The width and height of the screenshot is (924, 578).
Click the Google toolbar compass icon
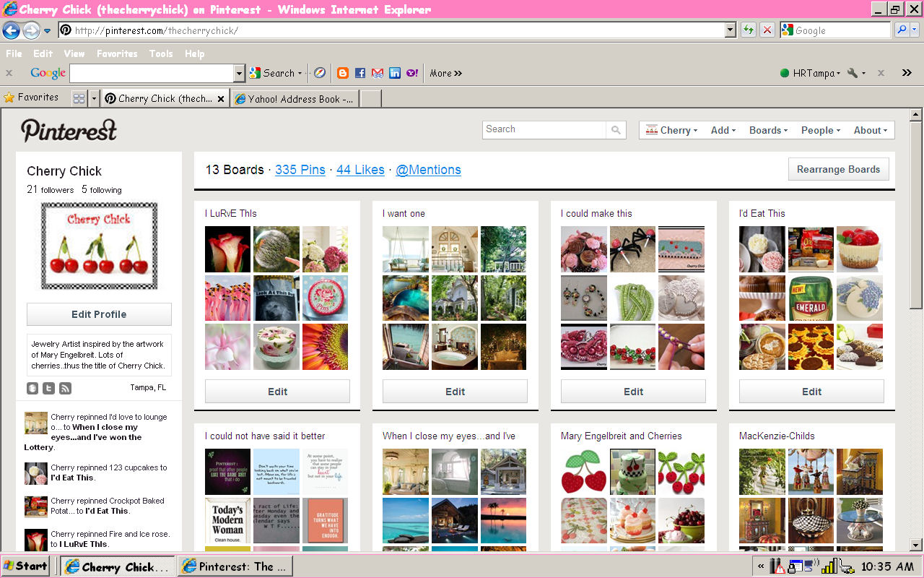click(x=319, y=73)
